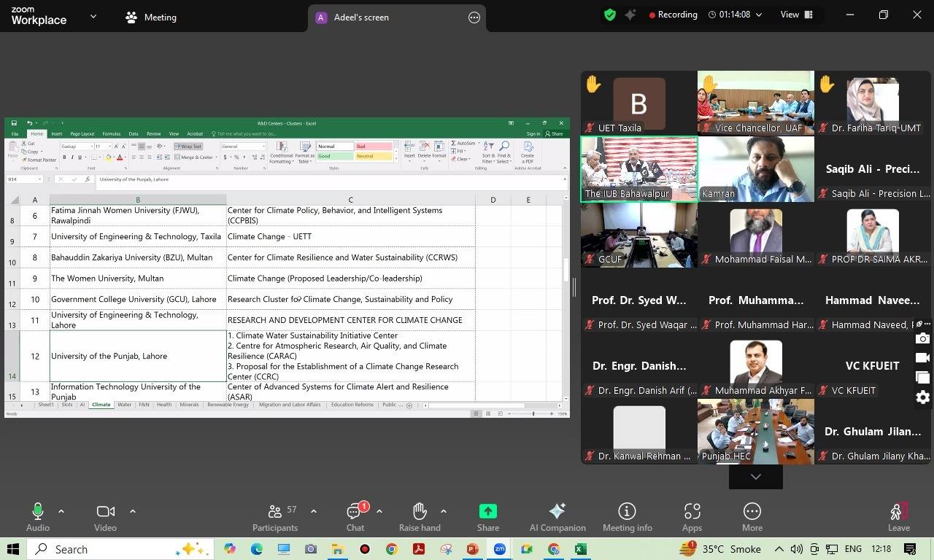Image resolution: width=934 pixels, height=560 pixels.
Task: Click the Windows taskbar Search box
Action: coord(120,549)
